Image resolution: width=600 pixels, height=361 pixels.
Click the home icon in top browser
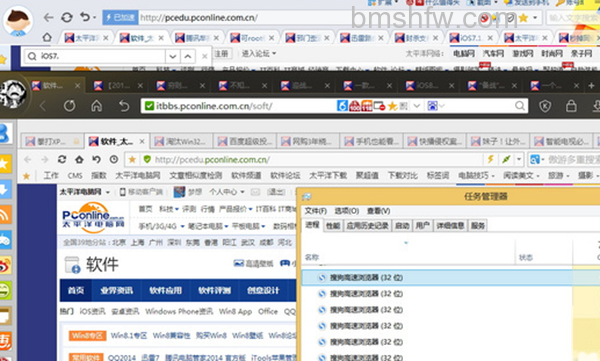click(47, 38)
